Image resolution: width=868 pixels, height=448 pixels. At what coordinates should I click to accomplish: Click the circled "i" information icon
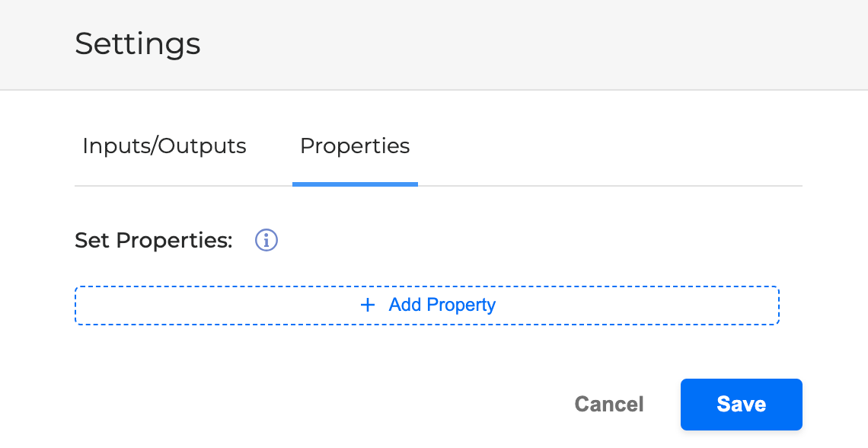[266, 241]
